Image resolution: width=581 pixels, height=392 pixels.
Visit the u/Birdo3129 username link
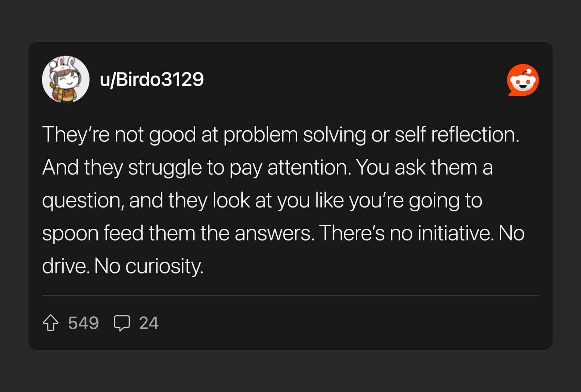point(152,79)
